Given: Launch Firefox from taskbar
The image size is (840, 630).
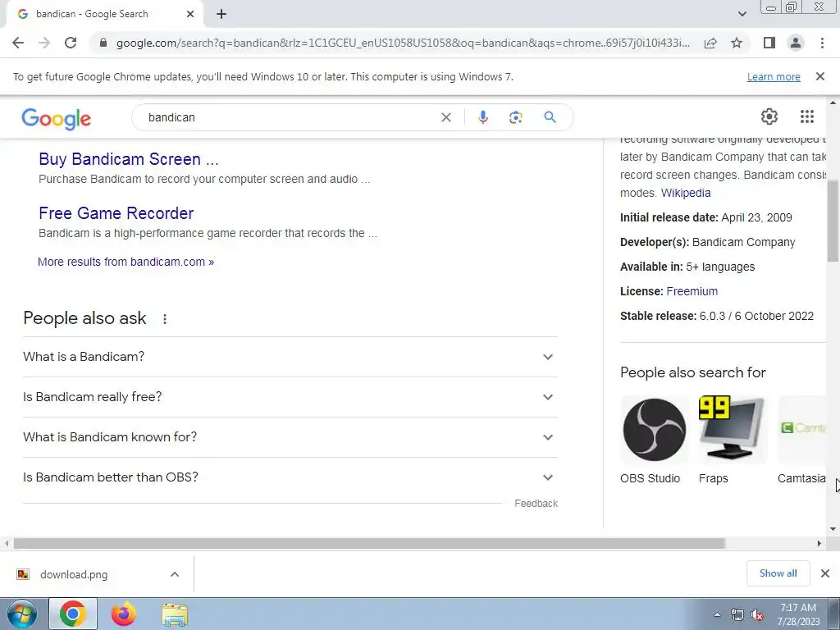Looking at the screenshot, I should tap(124, 614).
